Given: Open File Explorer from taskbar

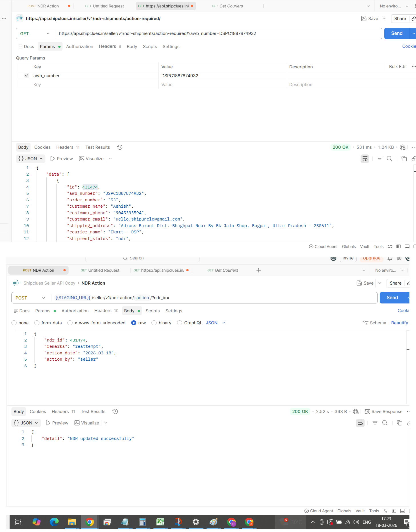Looking at the screenshot, I should pyautogui.click(x=72, y=522).
